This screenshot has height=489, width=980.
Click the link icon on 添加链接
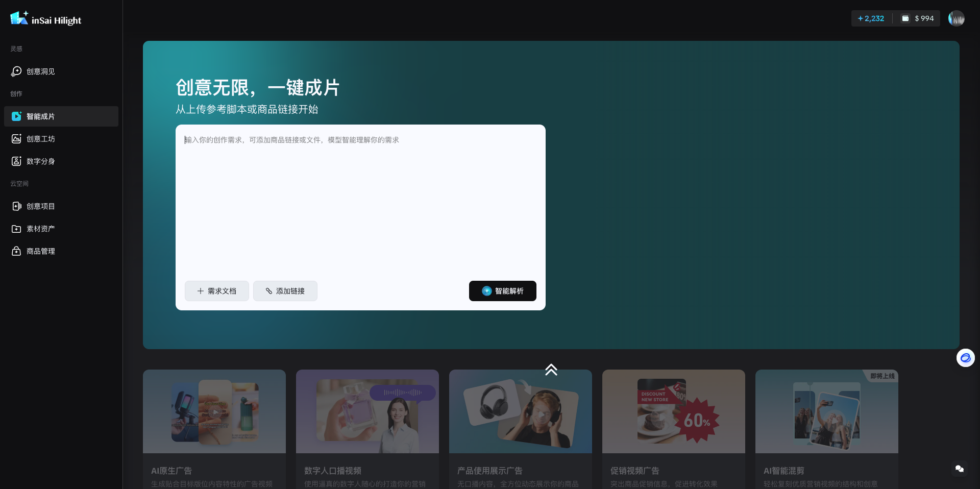tap(269, 291)
